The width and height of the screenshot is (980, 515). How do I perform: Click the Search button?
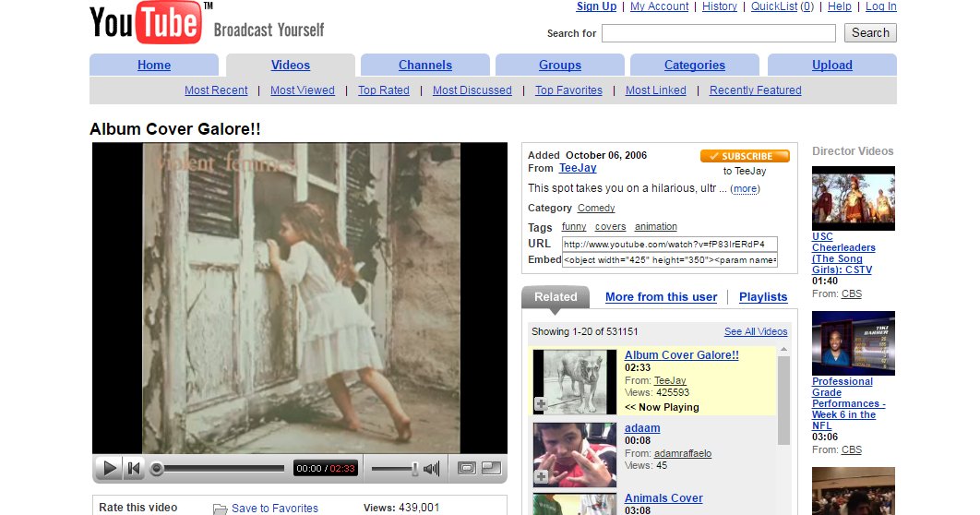[870, 32]
